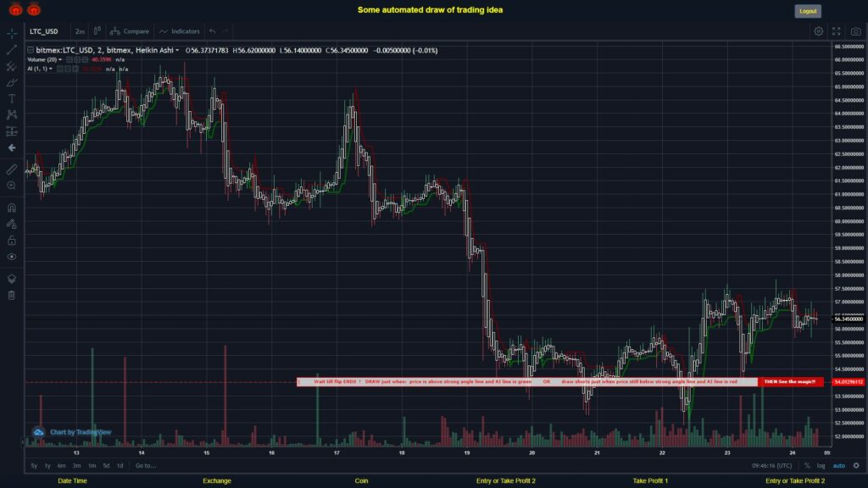Open the 2m interval dropdown
This screenshot has height=488, width=868.
pos(80,31)
